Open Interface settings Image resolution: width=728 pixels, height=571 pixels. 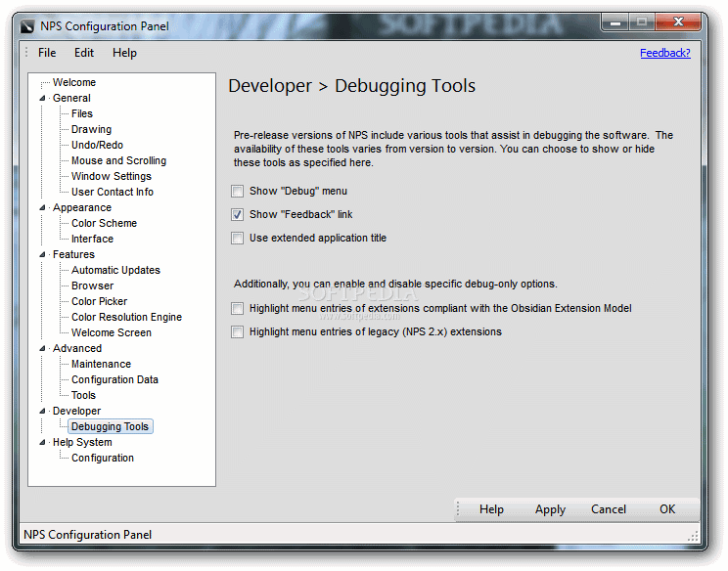[92, 240]
